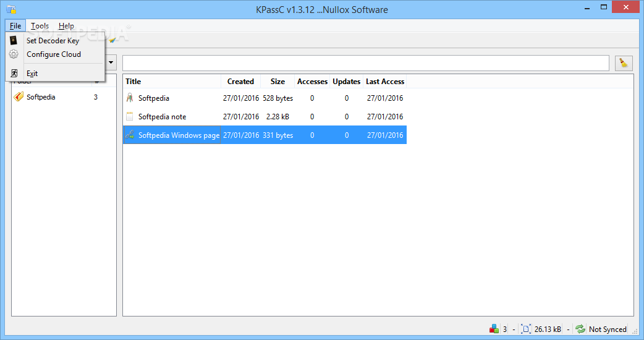Sort entries by the Size column
Screen dimensions: 644x340
click(278, 82)
